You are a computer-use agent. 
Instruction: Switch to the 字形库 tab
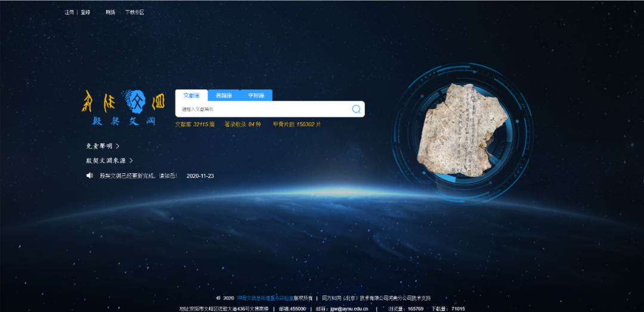[x=256, y=95]
